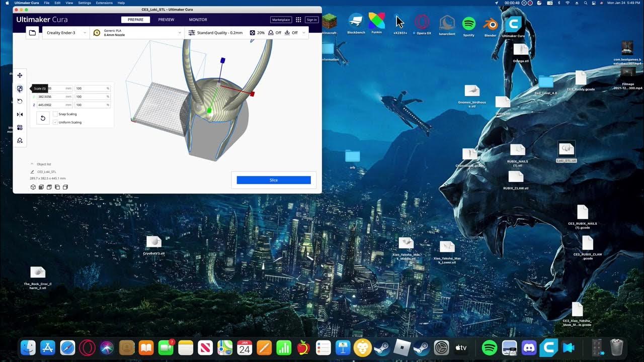This screenshot has height=362, width=644.
Task: Click the print settings sliders icon
Action: (192, 33)
